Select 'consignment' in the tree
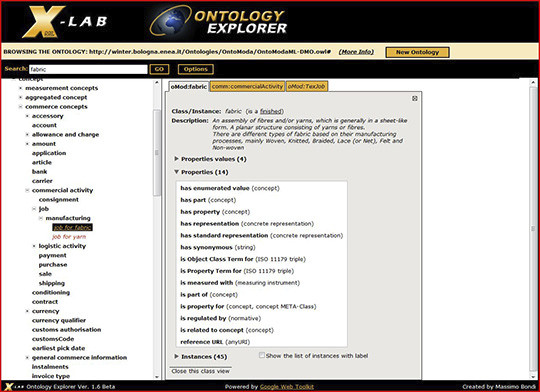The height and width of the screenshot is (392, 540). coord(59,200)
